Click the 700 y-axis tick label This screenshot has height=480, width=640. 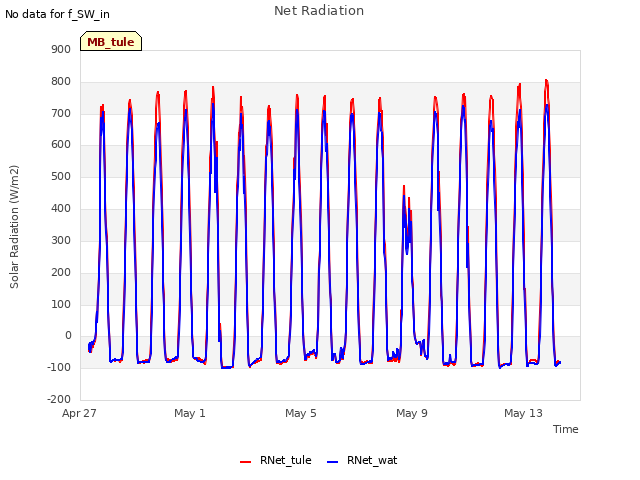61,113
